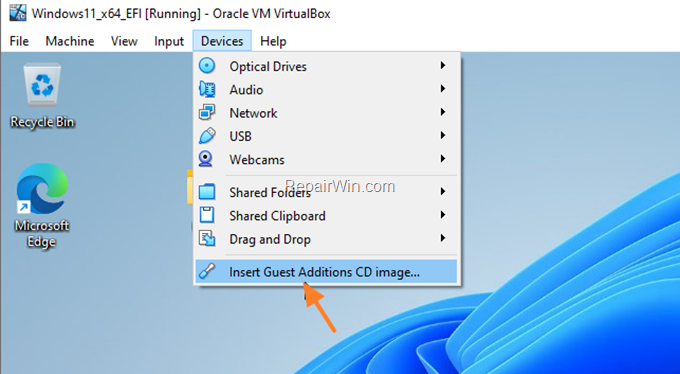Open Audio menu entry
This screenshot has width=680, height=374.
326,89
